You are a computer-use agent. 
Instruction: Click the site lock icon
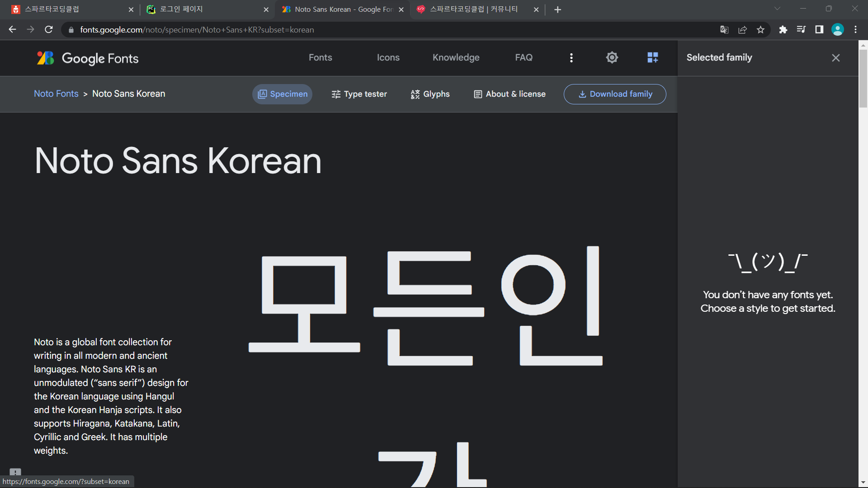pos(71,30)
